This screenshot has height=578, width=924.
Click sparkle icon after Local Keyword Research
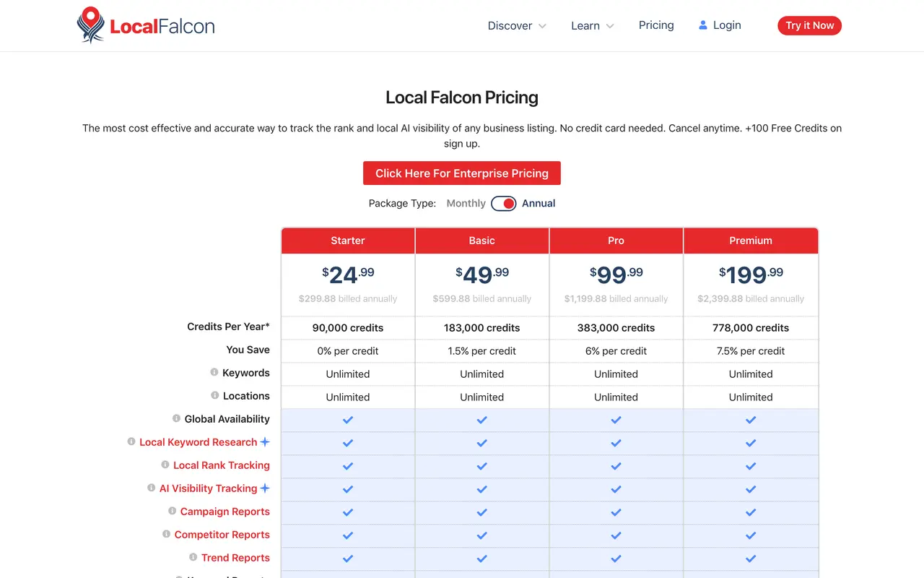pyautogui.click(x=265, y=441)
